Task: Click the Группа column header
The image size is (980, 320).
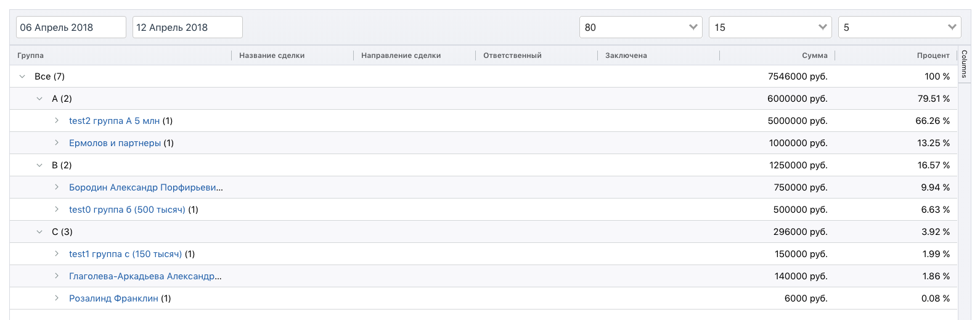Action: pos(31,55)
